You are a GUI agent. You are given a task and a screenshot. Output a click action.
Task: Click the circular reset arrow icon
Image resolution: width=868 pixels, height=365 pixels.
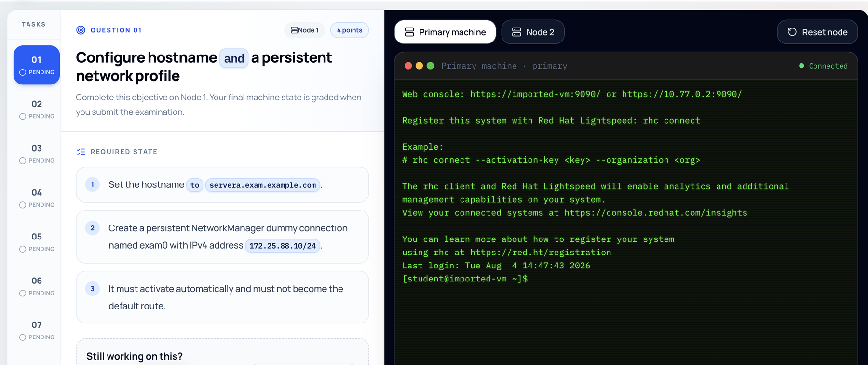click(x=792, y=32)
